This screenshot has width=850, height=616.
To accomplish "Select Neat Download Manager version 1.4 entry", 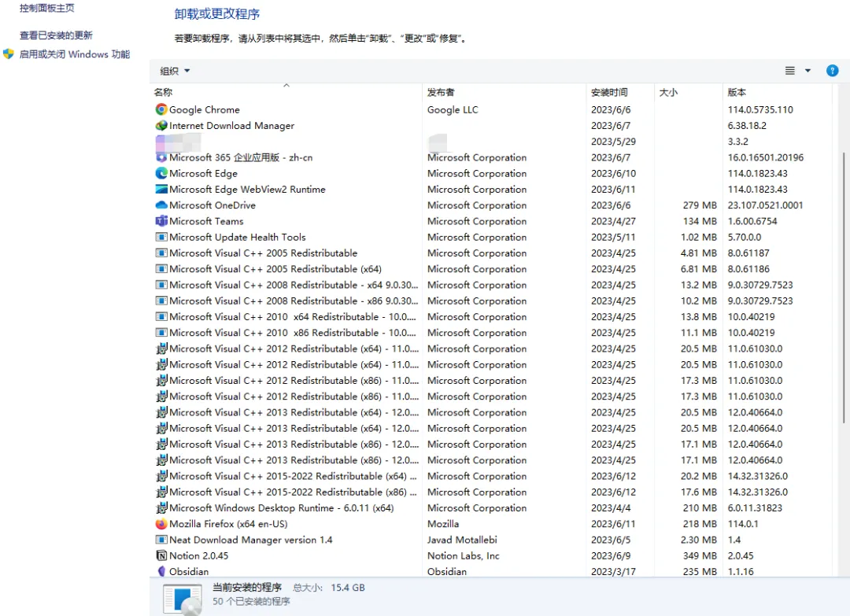I will click(250, 540).
